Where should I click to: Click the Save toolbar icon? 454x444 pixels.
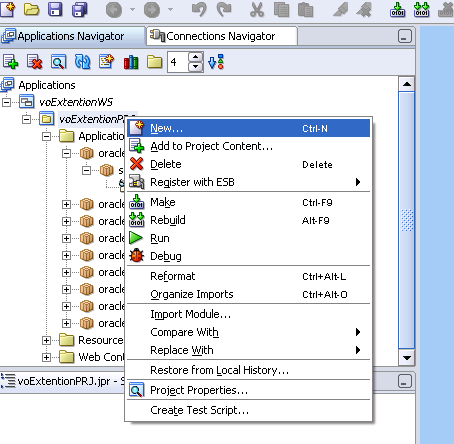click(55, 9)
